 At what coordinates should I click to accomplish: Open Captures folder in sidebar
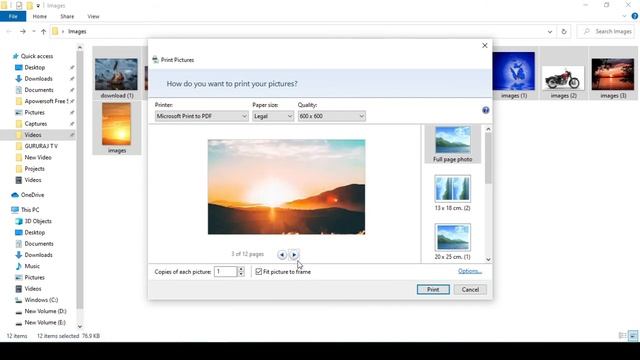coord(36,123)
